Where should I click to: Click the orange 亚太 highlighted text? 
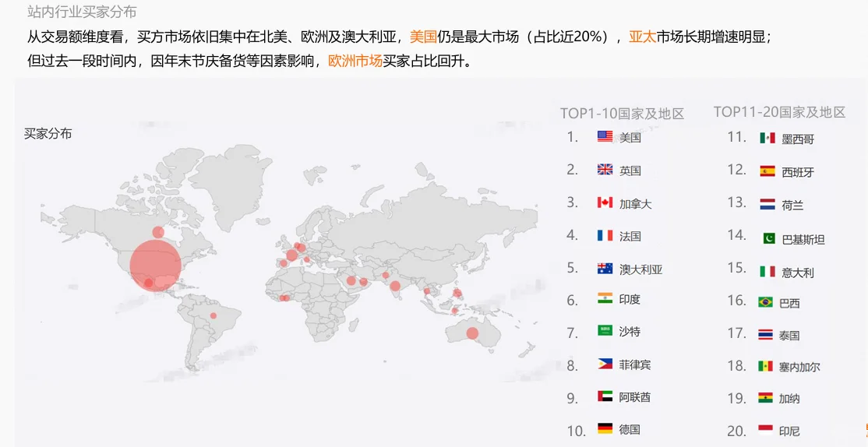[x=642, y=37]
